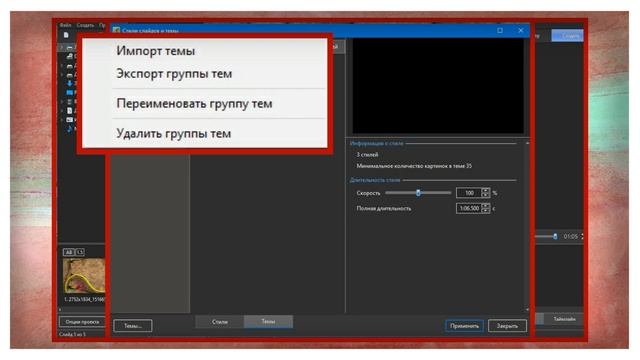Apply with the Применить button
This screenshot has width=640, height=360.
coord(464,326)
